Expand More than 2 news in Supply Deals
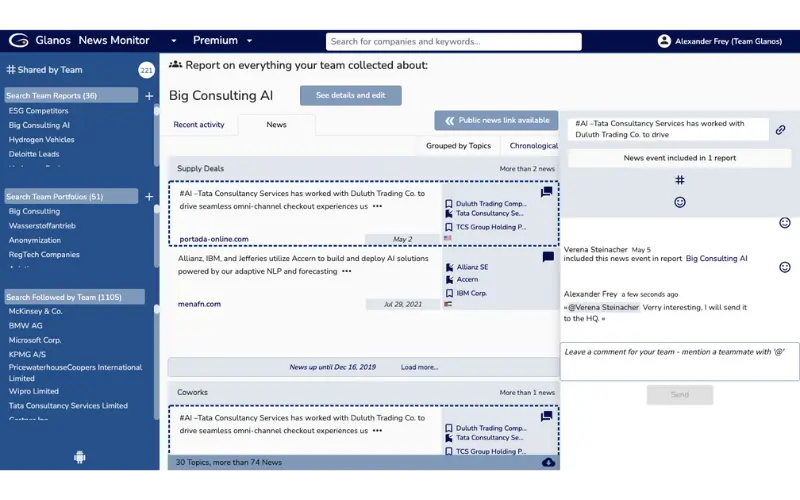This screenshot has width=800, height=500. (x=527, y=169)
